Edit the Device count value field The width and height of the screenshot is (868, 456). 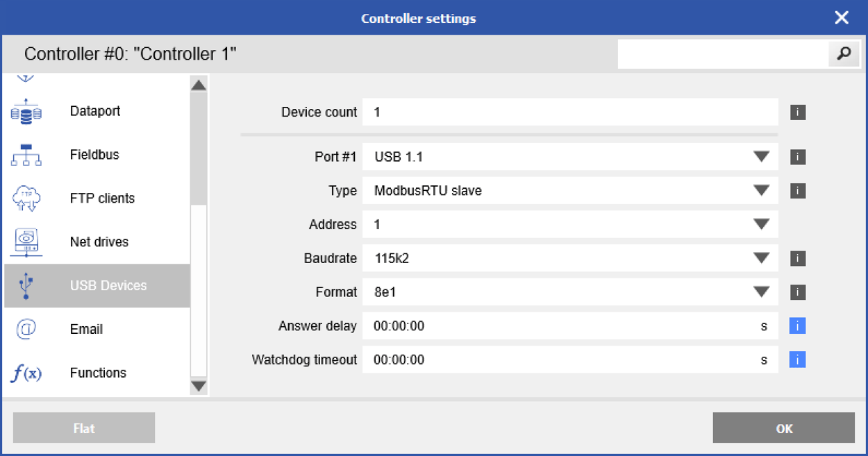569,112
